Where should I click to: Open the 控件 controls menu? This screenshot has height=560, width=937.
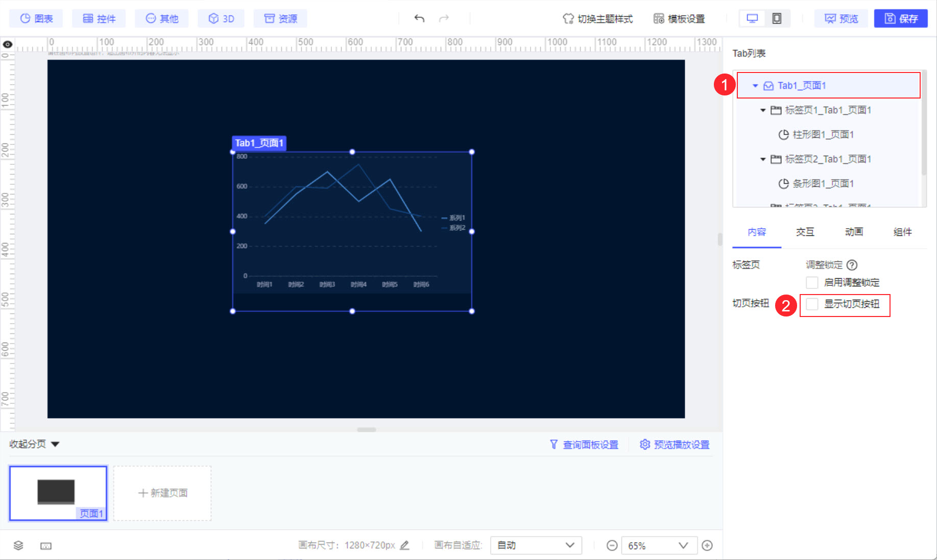point(99,19)
